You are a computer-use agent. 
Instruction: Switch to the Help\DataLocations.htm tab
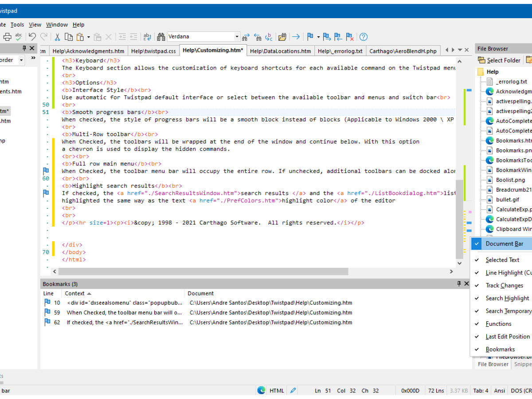point(280,51)
